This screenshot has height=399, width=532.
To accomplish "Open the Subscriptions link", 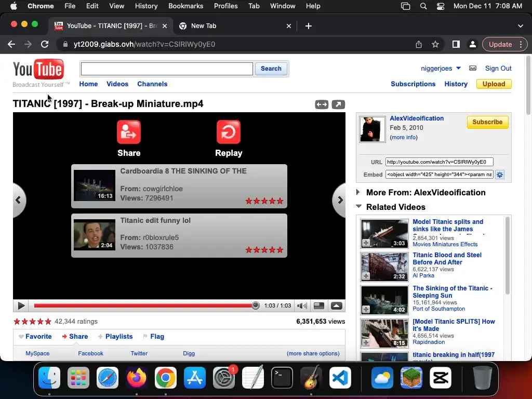I will coord(413,84).
